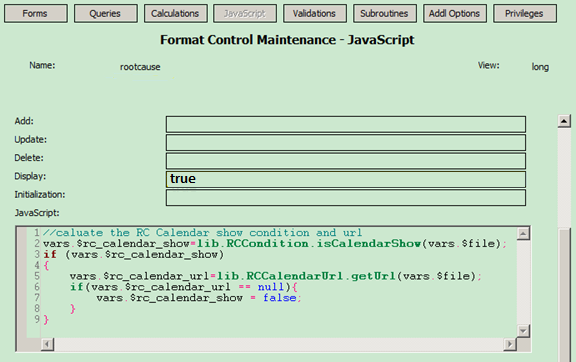Click the Delete condition field
The width and height of the screenshot is (576, 362).
tap(346, 161)
